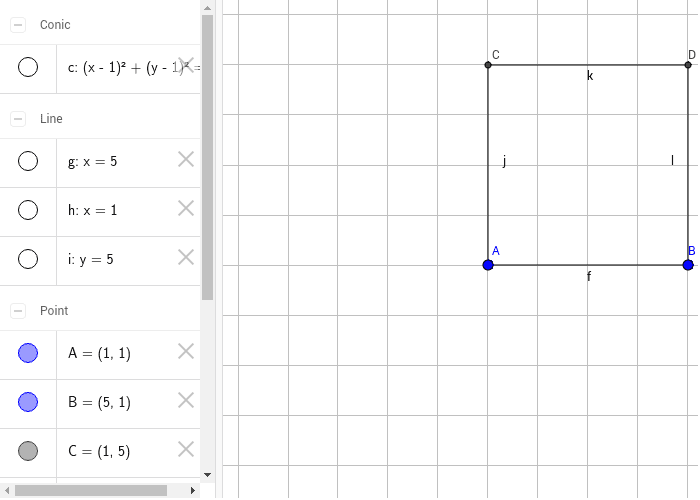Hide point B using its blue circle
The image size is (700, 500).
point(28,402)
